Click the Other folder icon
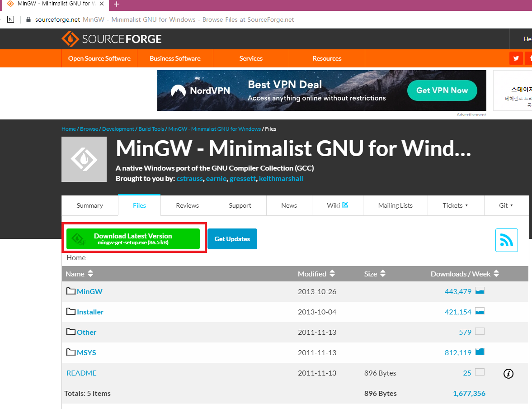 [x=71, y=332]
